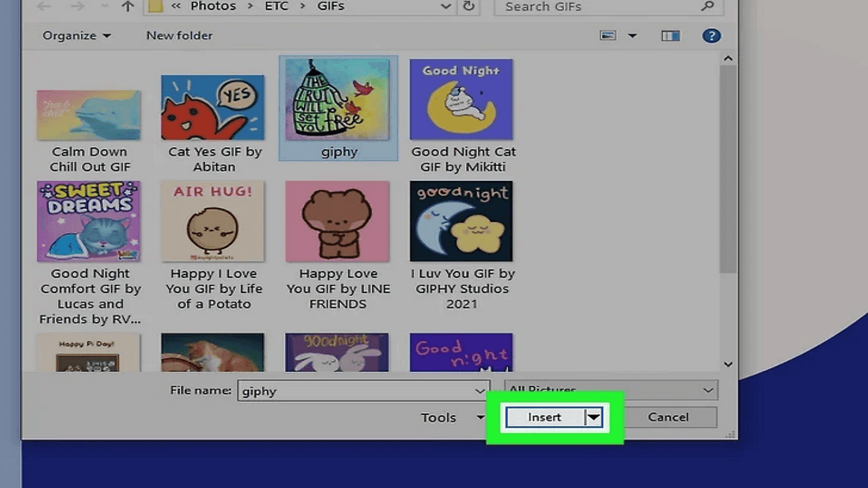Open the Organize menu
The width and height of the screenshot is (868, 488).
pyautogui.click(x=76, y=36)
